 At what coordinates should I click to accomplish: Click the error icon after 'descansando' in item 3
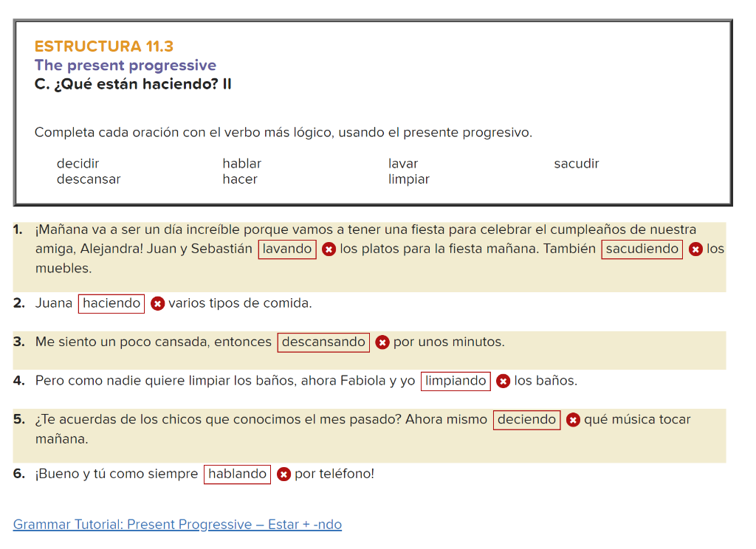pyautogui.click(x=382, y=342)
